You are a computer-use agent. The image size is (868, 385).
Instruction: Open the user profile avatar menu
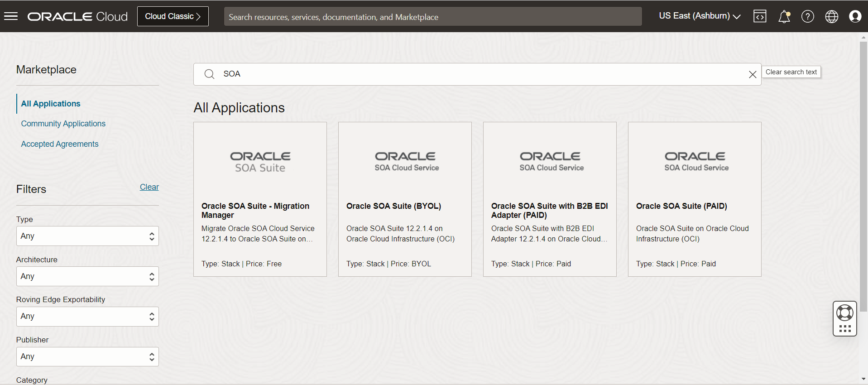[855, 16]
